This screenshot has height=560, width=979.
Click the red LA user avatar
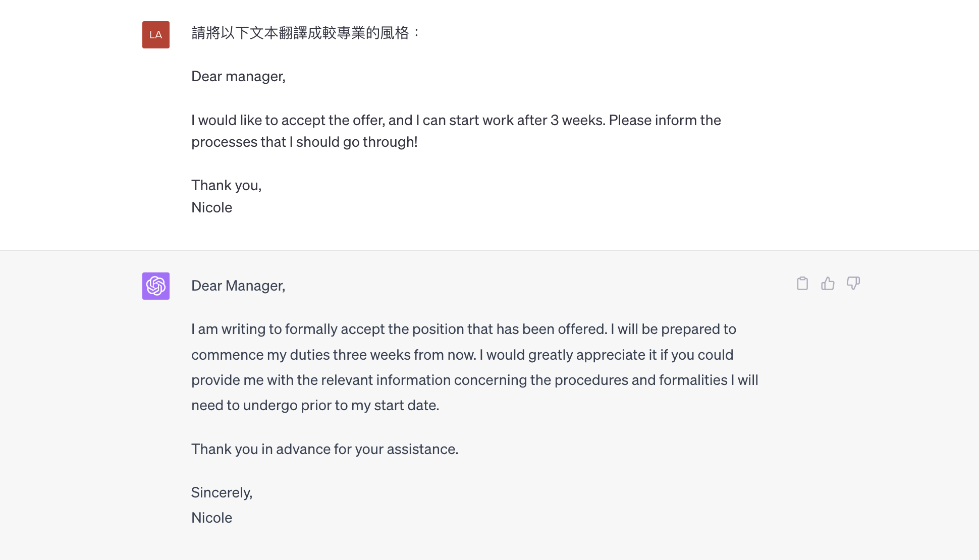point(156,35)
